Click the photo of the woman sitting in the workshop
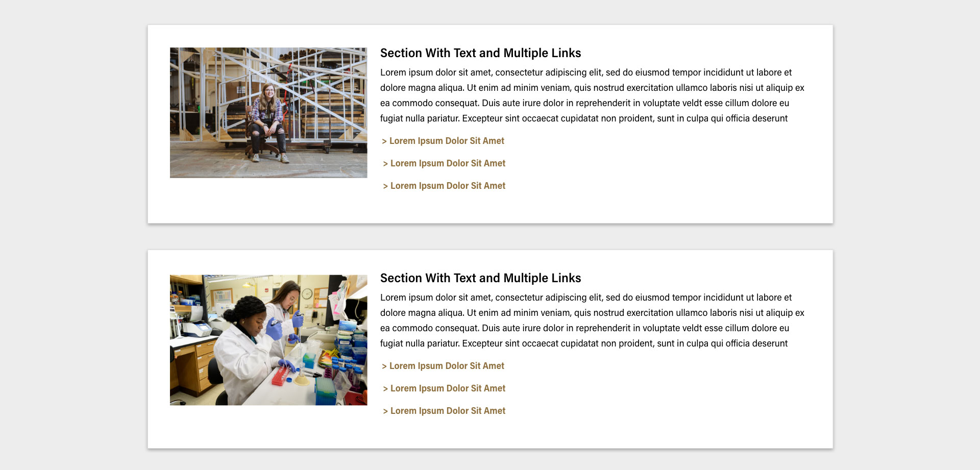Viewport: 980px width, 470px height. pyautogui.click(x=268, y=113)
